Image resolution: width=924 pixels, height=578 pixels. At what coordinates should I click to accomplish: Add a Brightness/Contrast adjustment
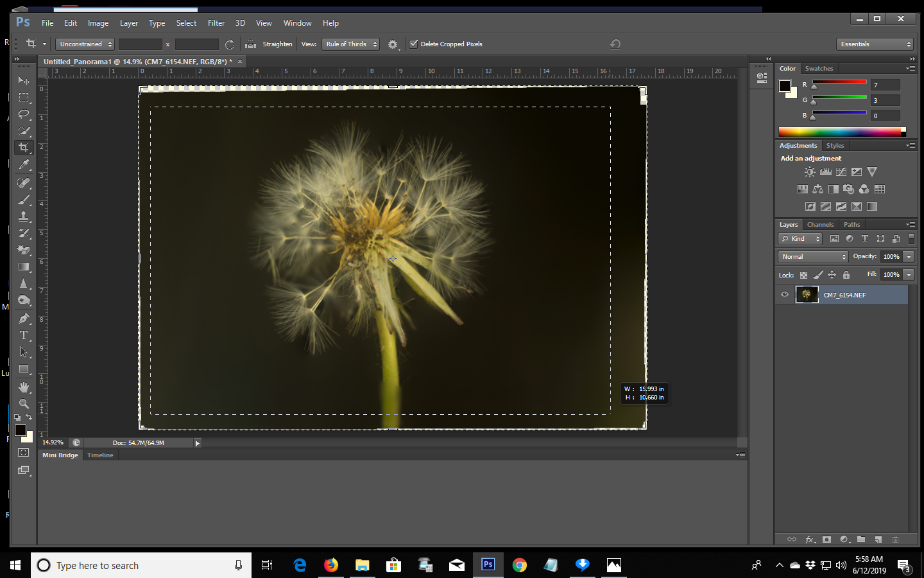[x=810, y=172]
